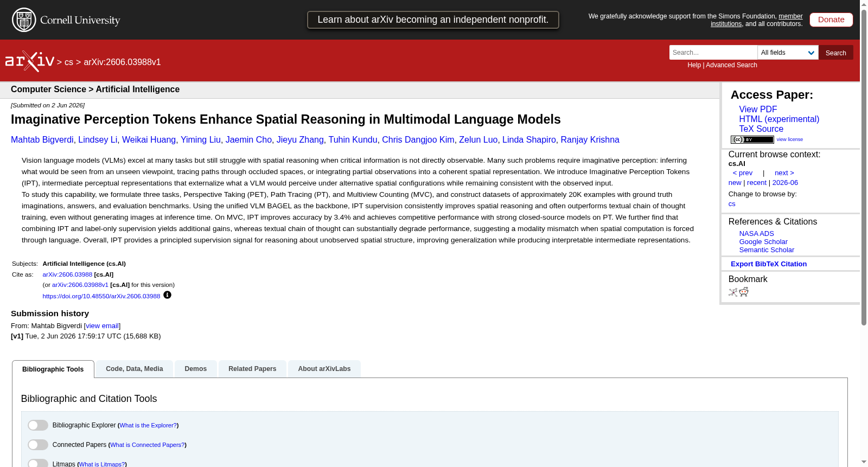Open the arXiv logo homepage link
868x467 pixels.
(x=30, y=61)
